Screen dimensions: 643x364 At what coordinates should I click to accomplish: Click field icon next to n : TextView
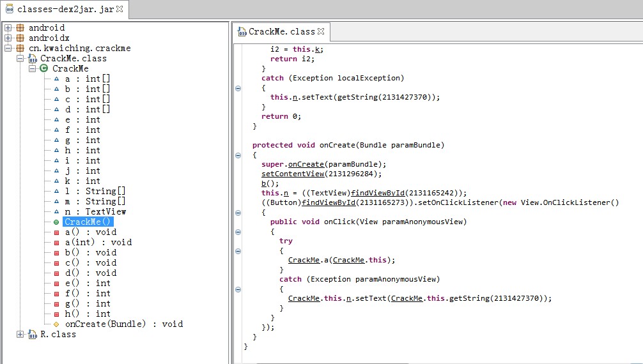[x=57, y=211]
